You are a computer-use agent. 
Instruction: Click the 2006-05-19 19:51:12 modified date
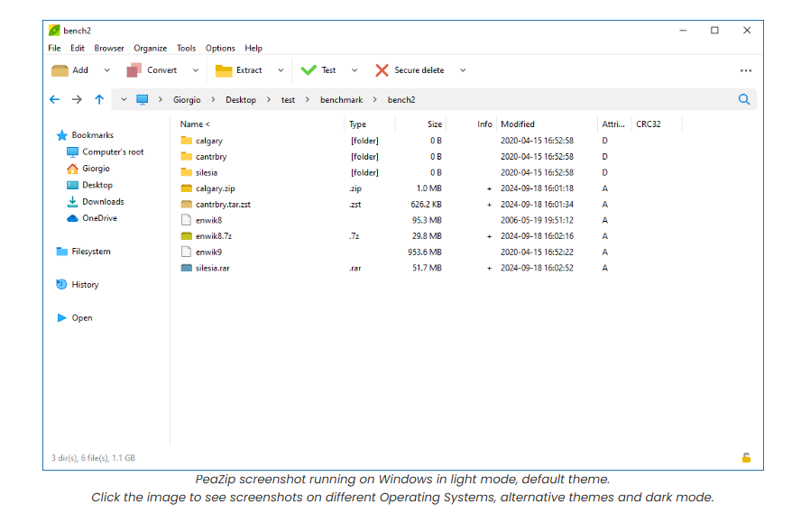pos(537,221)
